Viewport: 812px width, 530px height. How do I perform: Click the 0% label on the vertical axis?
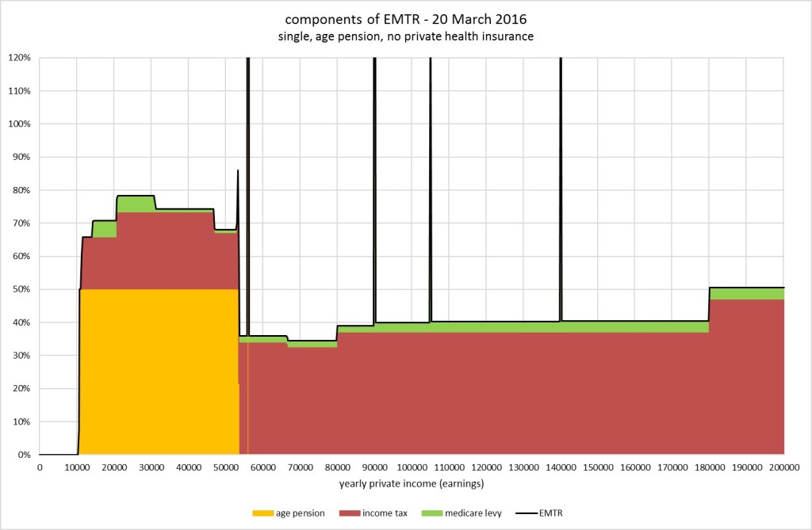25,455
